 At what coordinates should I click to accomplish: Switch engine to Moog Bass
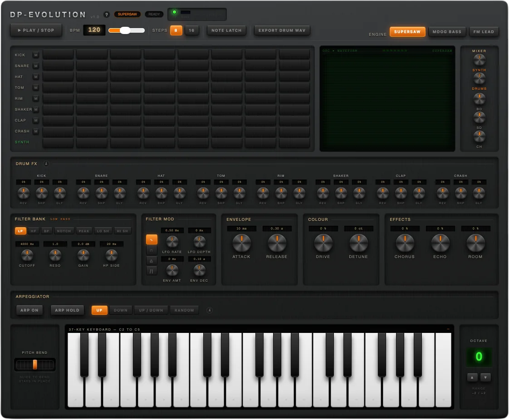pos(447,31)
